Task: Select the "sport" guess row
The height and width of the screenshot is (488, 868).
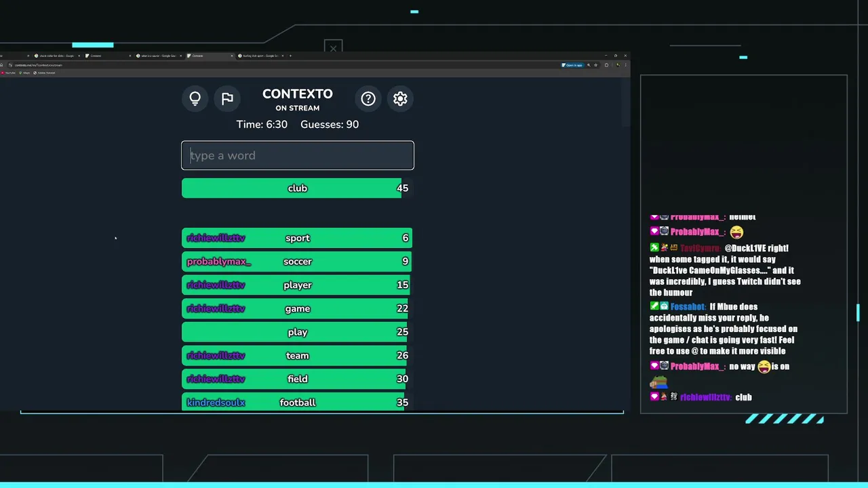Action: (x=298, y=238)
